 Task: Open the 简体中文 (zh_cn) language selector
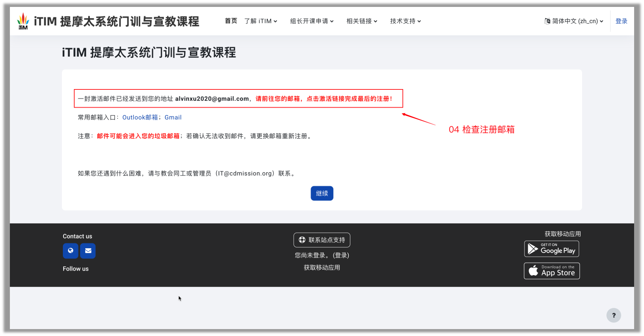pos(574,21)
